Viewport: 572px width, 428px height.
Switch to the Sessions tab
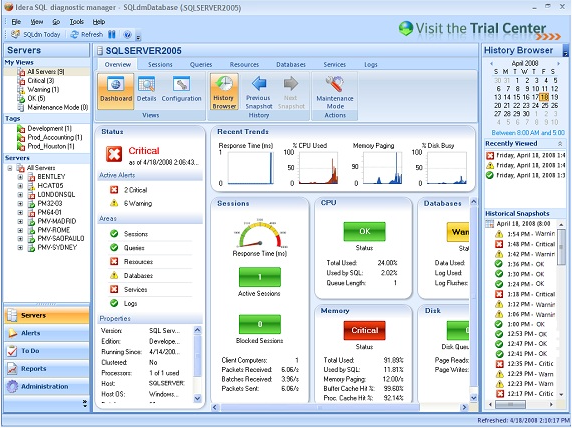[160, 65]
